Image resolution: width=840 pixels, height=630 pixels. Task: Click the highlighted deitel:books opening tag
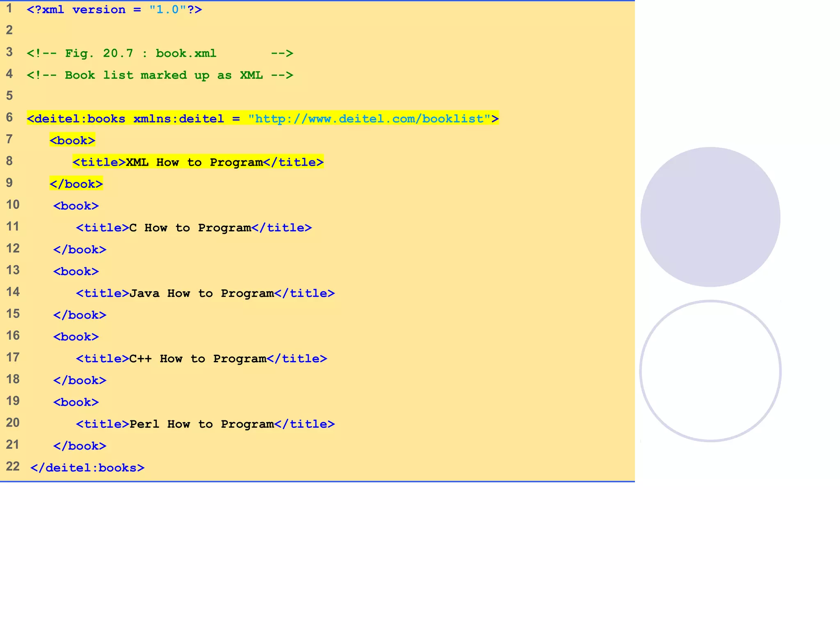click(x=263, y=119)
